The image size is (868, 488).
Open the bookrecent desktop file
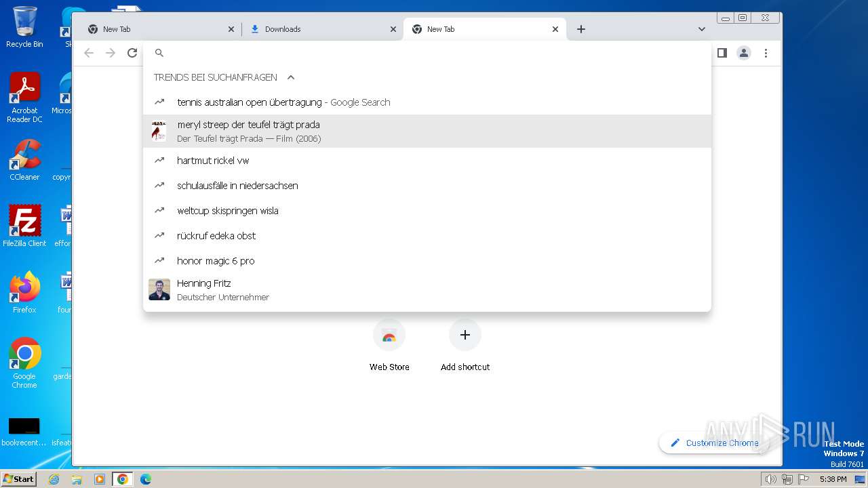(24, 432)
